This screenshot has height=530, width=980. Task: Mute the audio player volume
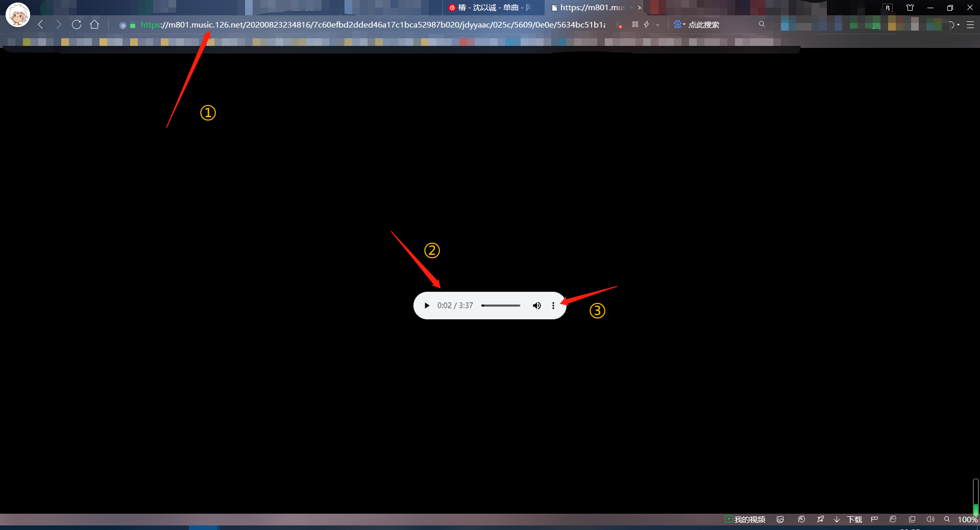click(537, 306)
